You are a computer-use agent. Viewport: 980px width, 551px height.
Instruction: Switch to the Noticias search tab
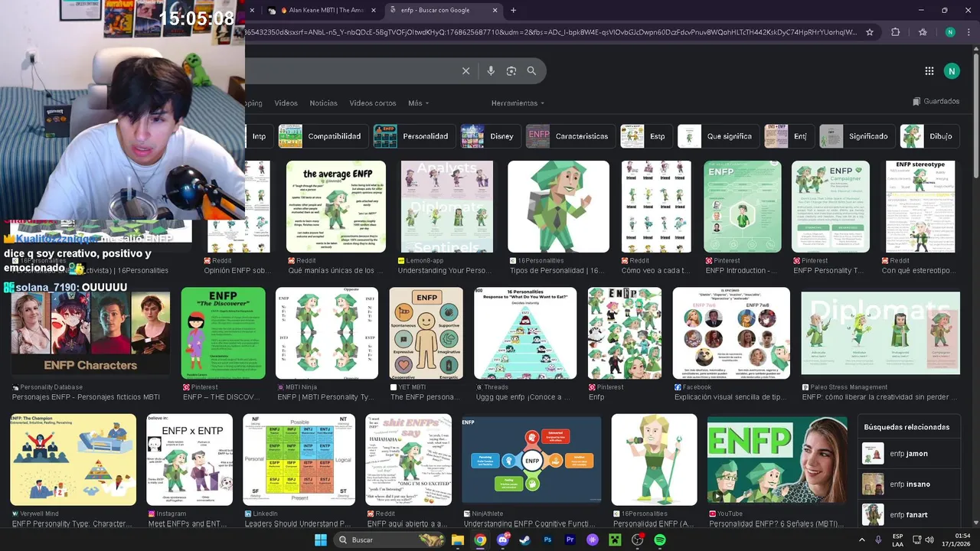[323, 103]
